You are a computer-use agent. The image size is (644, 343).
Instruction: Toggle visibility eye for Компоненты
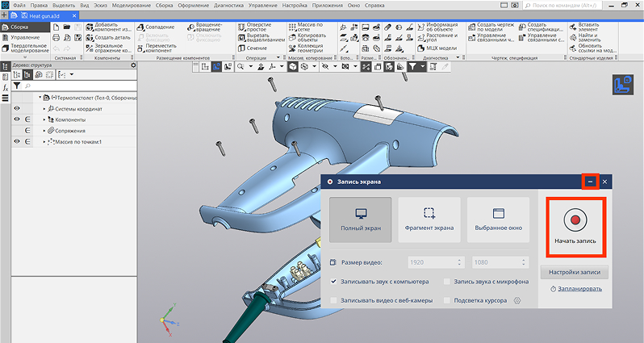click(17, 119)
